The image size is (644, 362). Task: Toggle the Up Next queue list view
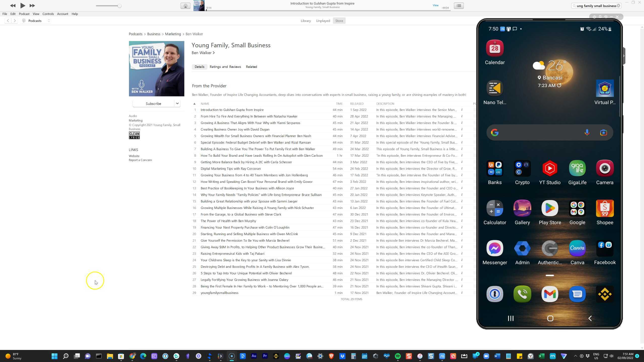(459, 5)
